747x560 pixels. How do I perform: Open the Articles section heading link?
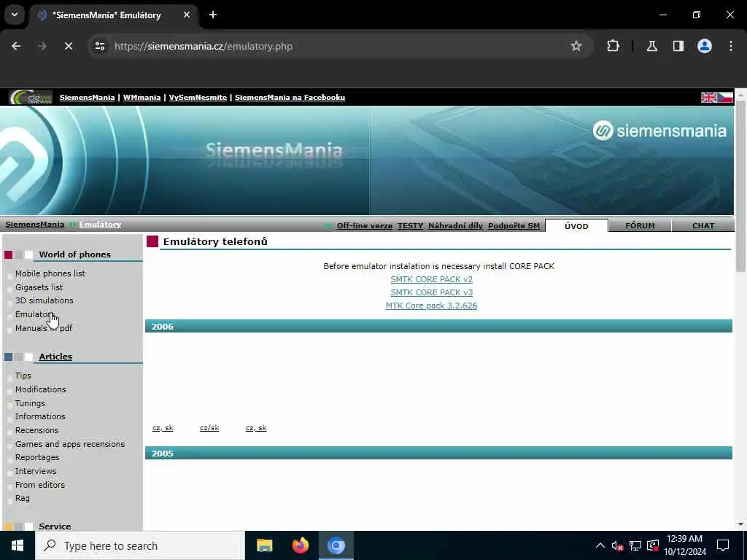coord(55,357)
